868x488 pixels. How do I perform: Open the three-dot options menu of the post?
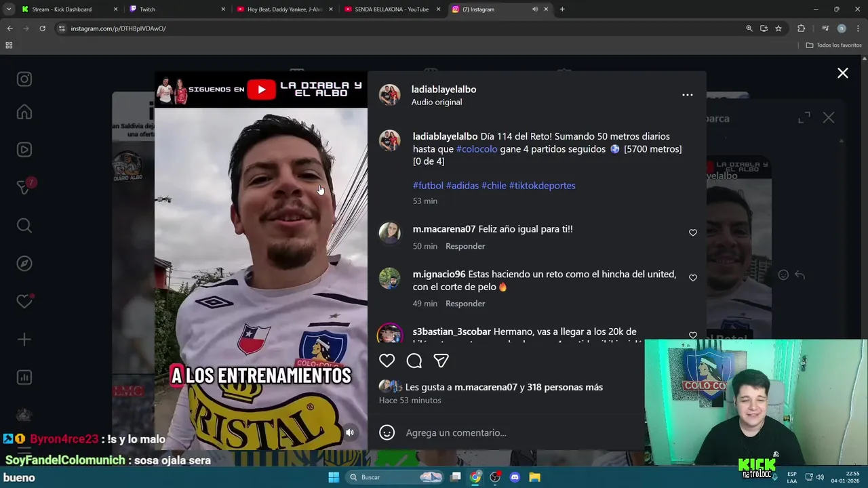(x=687, y=95)
